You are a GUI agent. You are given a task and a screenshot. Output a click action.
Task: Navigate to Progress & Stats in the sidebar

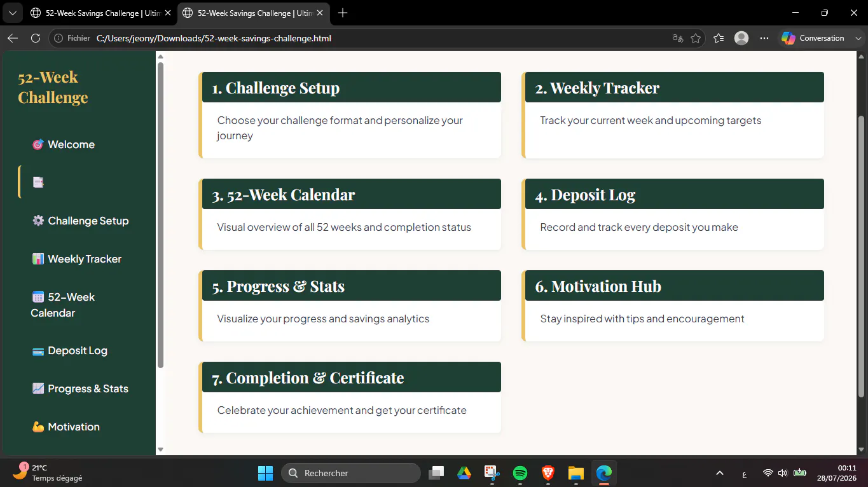click(x=80, y=388)
